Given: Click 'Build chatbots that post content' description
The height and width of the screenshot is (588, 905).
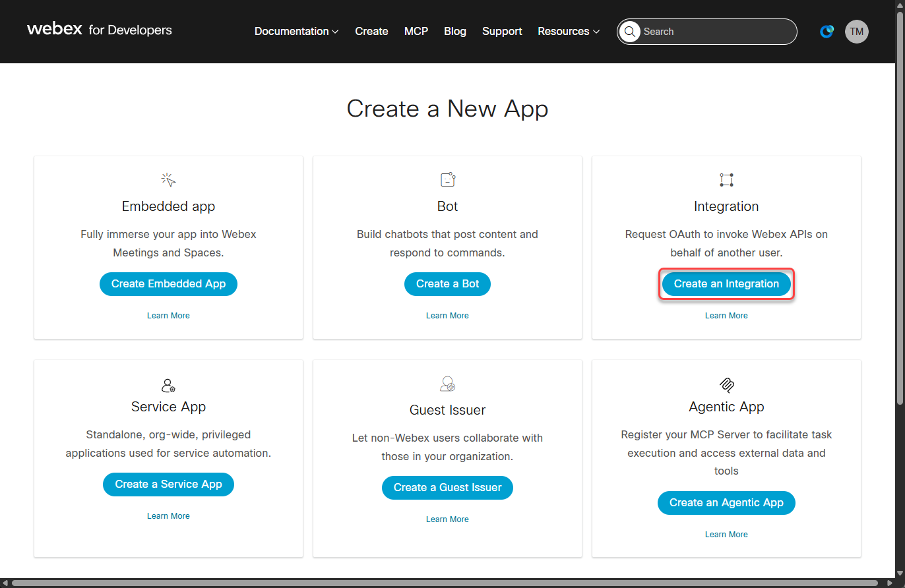Looking at the screenshot, I should 447,243.
